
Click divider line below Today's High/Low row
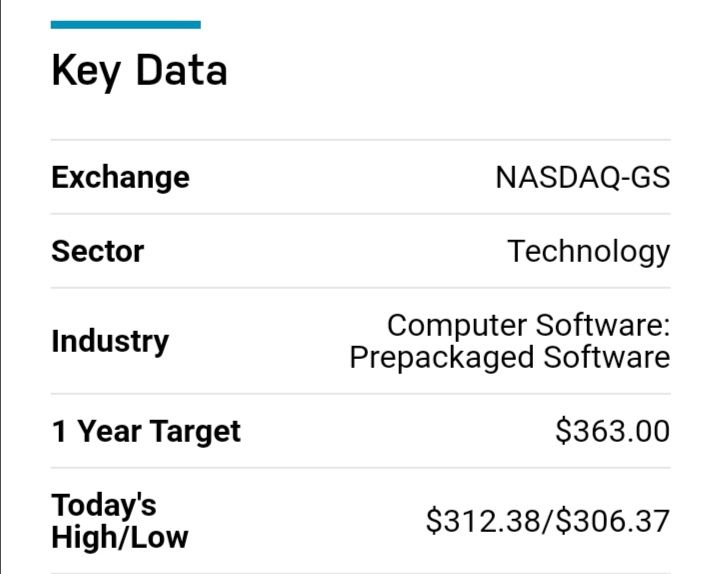click(x=360, y=573)
